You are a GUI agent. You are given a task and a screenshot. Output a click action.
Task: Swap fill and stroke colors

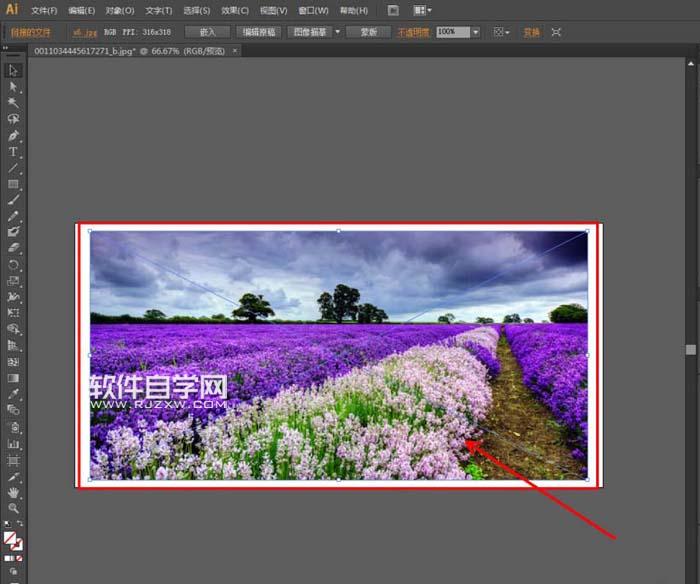coord(20,523)
